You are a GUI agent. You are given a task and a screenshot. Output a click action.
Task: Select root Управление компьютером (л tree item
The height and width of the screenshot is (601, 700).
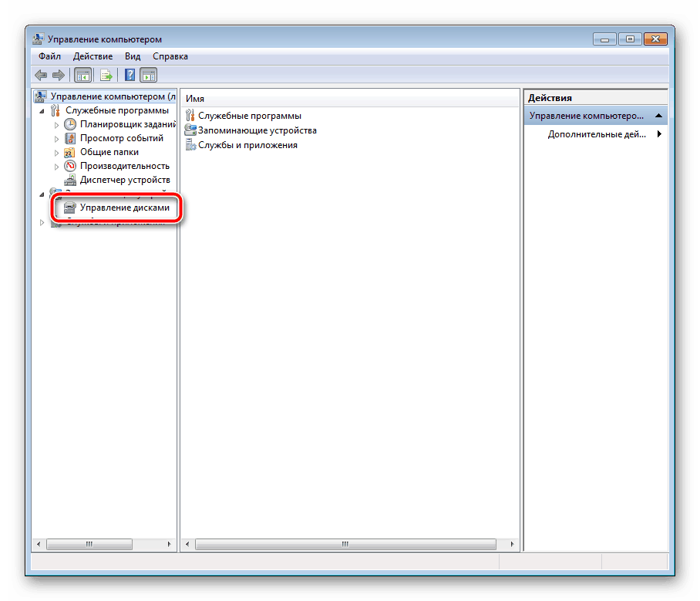point(113,96)
